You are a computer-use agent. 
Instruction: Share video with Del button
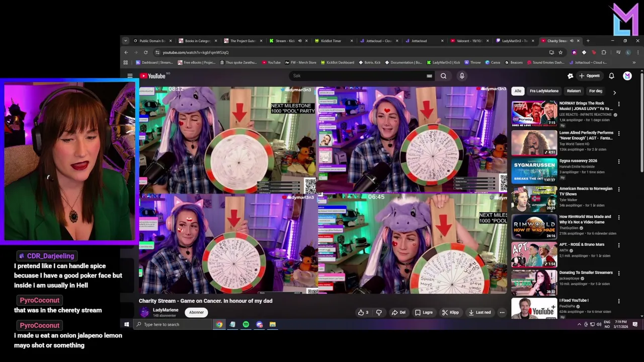click(398, 312)
